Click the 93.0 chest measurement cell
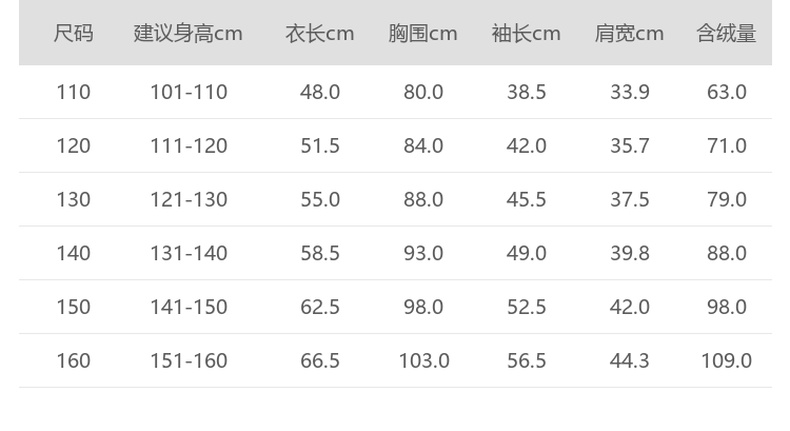This screenshot has height=431, width=790. 423,254
